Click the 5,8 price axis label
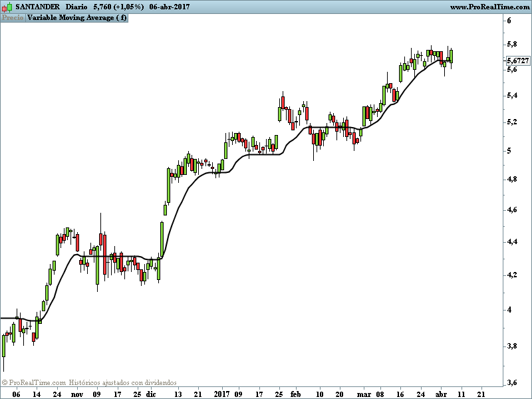Viewport: 532px width, 399px height. (511, 45)
